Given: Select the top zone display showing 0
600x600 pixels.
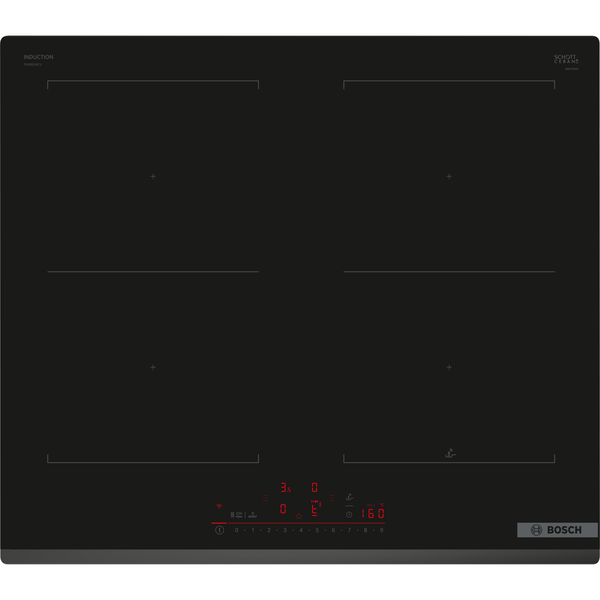Looking at the screenshot, I should 315,488.
